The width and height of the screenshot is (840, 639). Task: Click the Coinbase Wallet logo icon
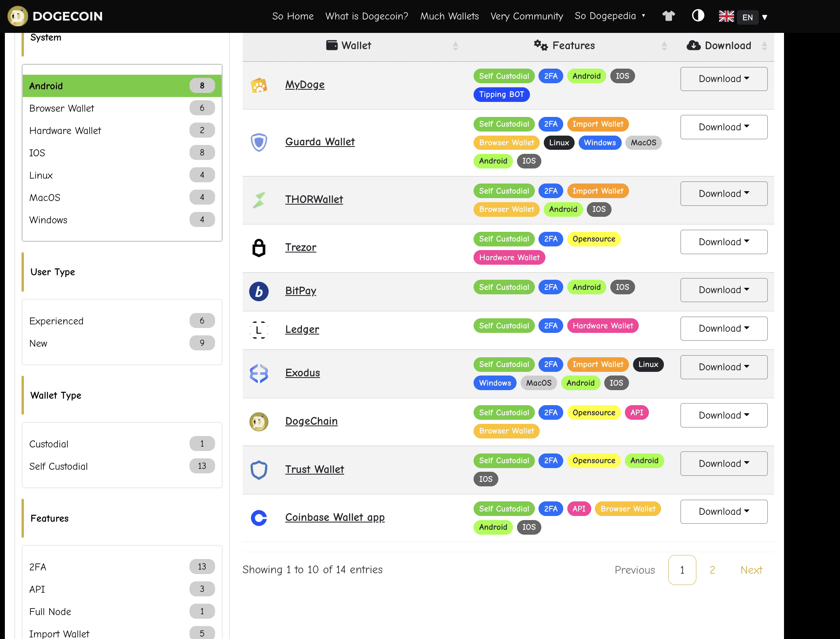(259, 518)
